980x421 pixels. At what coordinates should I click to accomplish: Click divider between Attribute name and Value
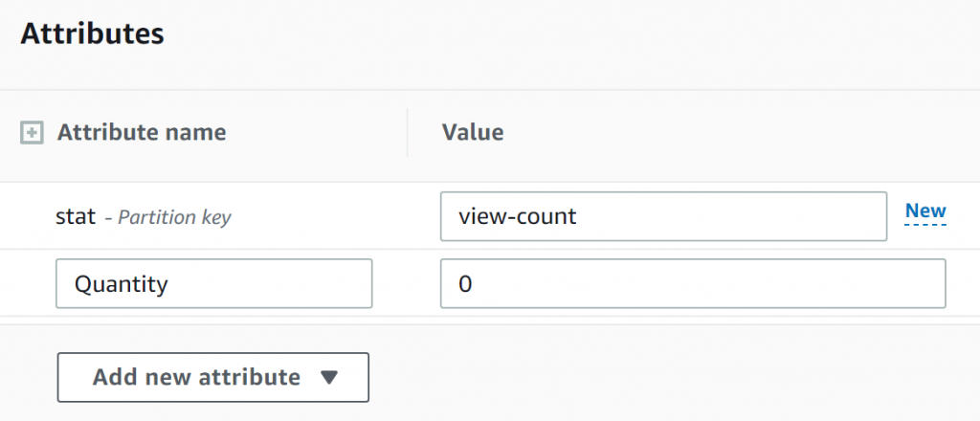pyautogui.click(x=407, y=133)
